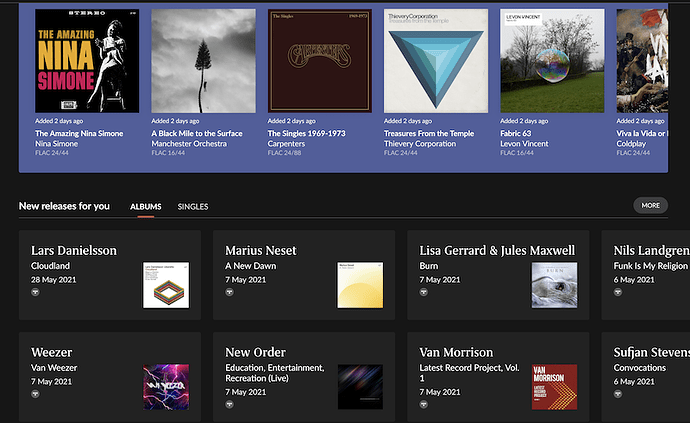
Task: Click the source icon under Funk Is My Religion
Action: pos(618,292)
